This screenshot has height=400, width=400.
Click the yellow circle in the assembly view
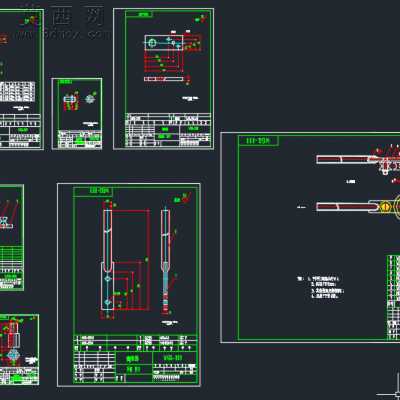click(x=386, y=207)
